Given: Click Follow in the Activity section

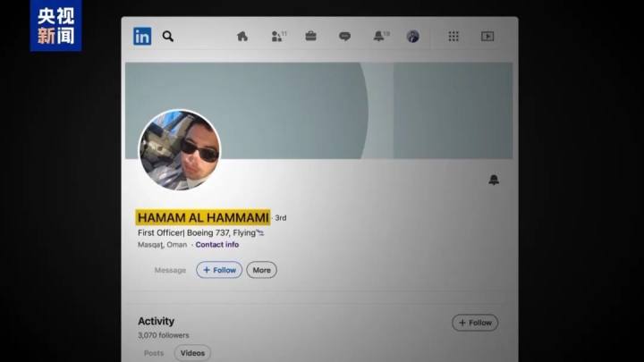Looking at the screenshot, I should (x=475, y=323).
